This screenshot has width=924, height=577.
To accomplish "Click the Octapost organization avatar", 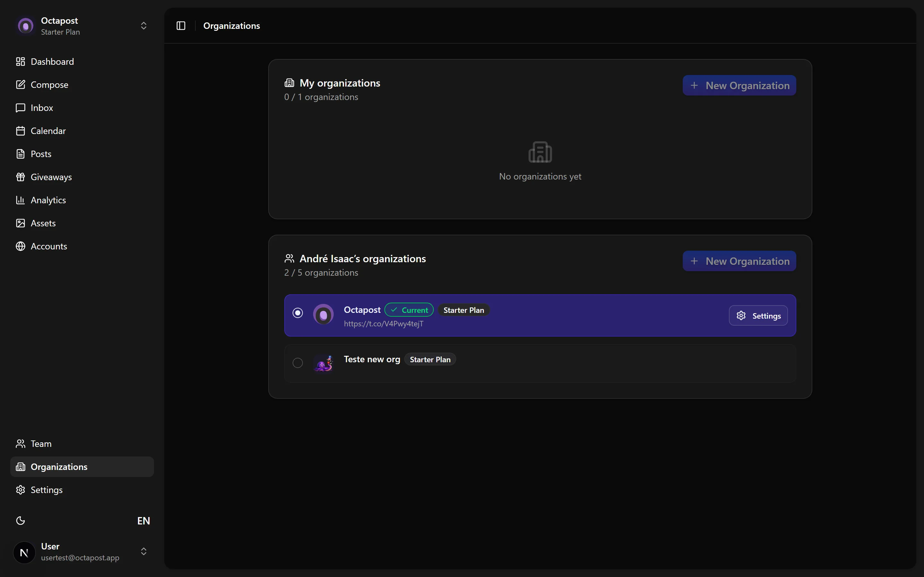I will (x=323, y=315).
